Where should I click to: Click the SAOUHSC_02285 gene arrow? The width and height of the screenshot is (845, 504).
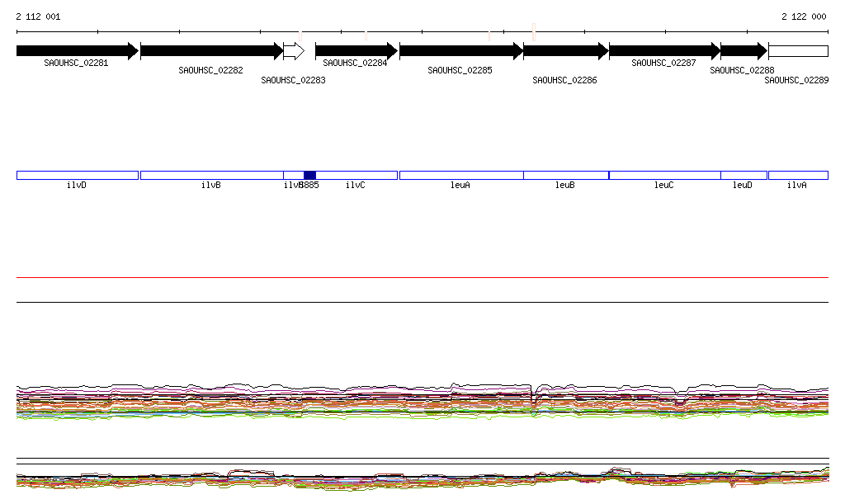coord(460,51)
